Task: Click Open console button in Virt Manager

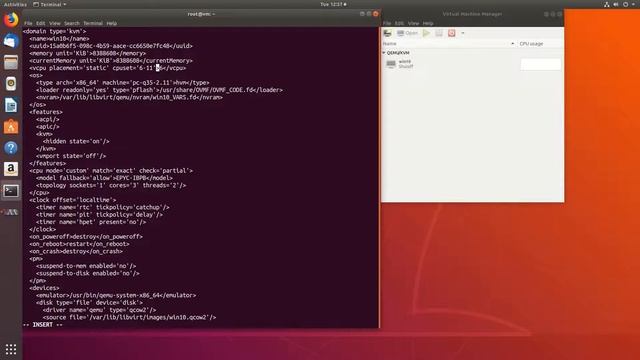Action: (x=407, y=33)
